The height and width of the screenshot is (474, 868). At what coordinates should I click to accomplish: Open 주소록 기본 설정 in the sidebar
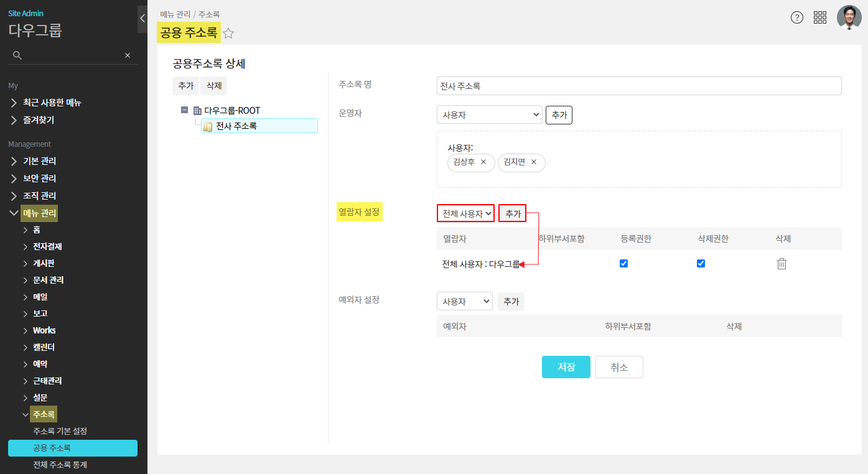pos(60,431)
